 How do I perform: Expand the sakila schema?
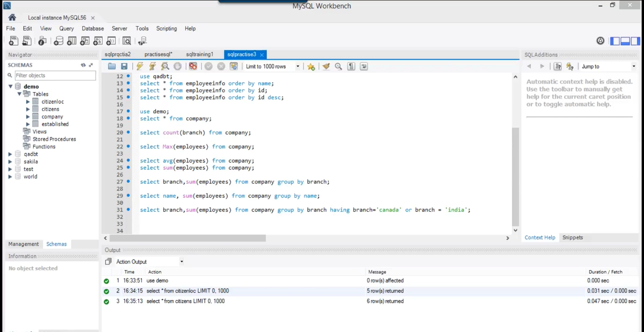coord(10,161)
